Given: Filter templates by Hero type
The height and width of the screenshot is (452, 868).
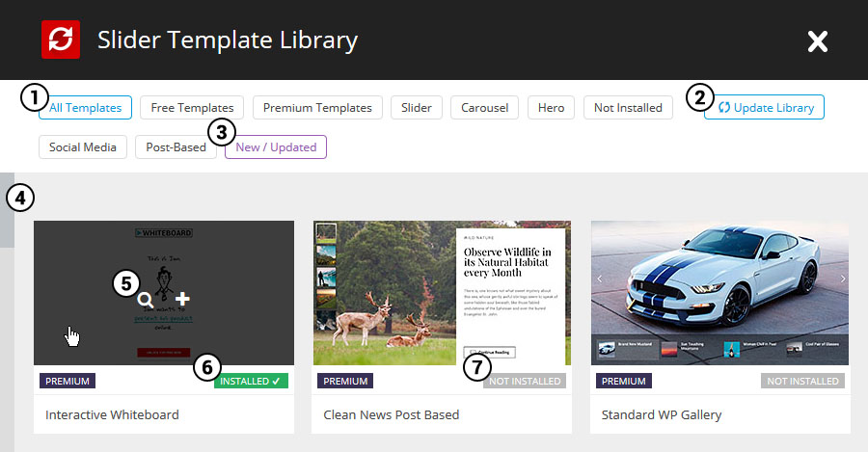Looking at the screenshot, I should tap(551, 108).
